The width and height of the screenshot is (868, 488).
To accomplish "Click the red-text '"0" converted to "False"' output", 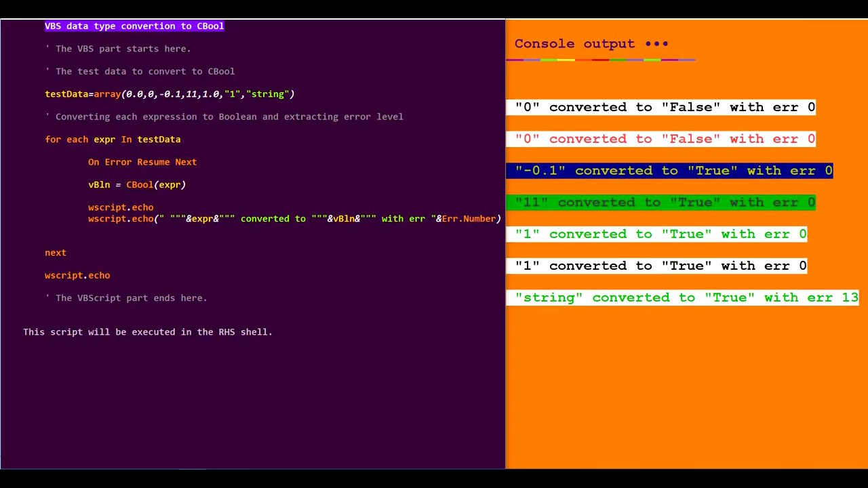I will pyautogui.click(x=661, y=139).
